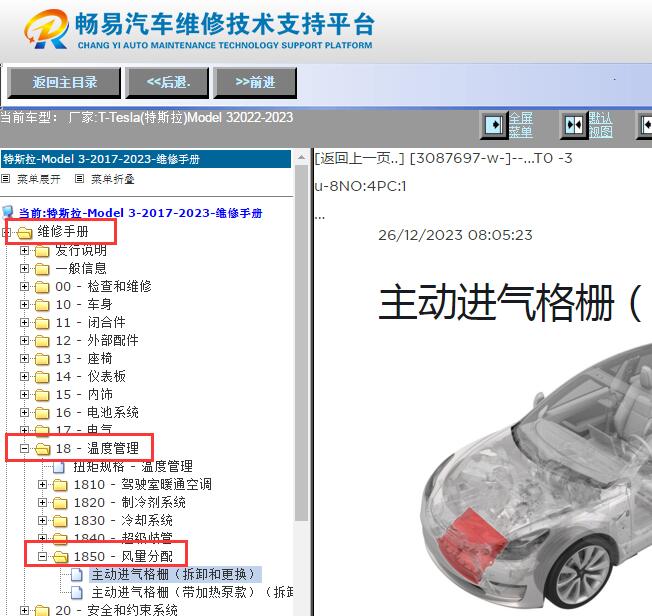Expand 00 - 检查和维修 node
652x616 pixels.
click(x=25, y=286)
